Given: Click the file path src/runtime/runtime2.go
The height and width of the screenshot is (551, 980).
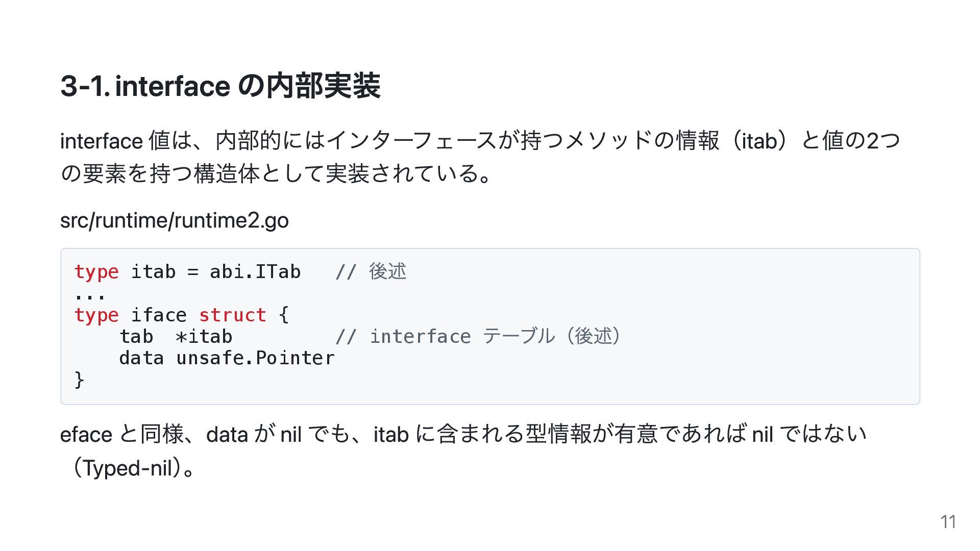Looking at the screenshot, I should [175, 221].
